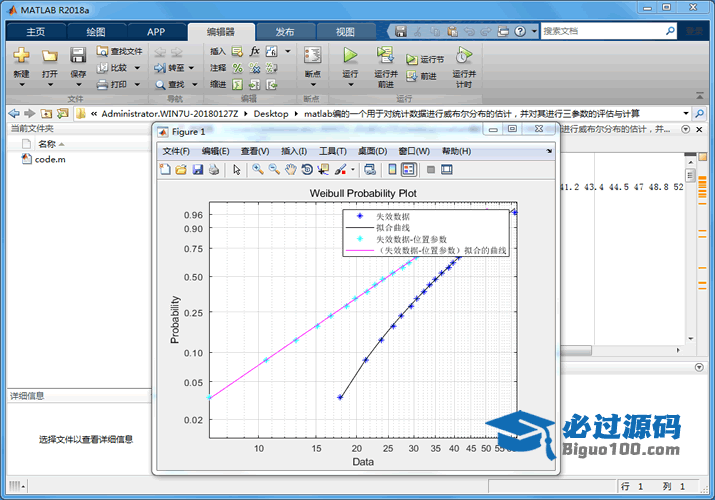Open the Compare (比较) dropdown arrow
The width and height of the screenshot is (715, 500).
tap(137, 68)
